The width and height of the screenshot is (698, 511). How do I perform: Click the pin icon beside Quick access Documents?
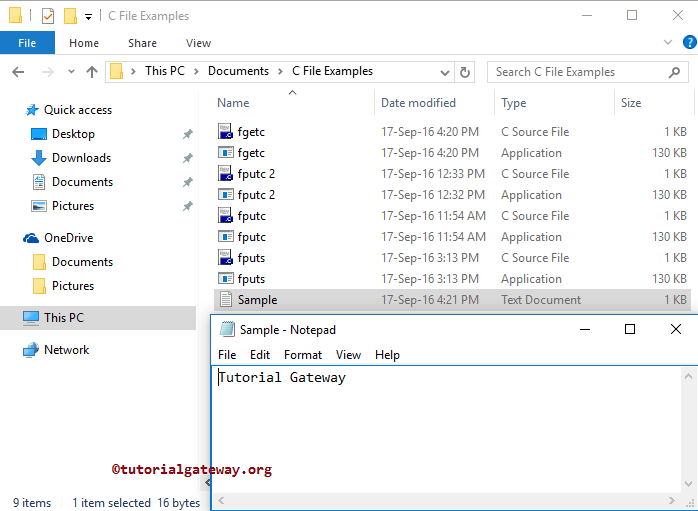(188, 182)
